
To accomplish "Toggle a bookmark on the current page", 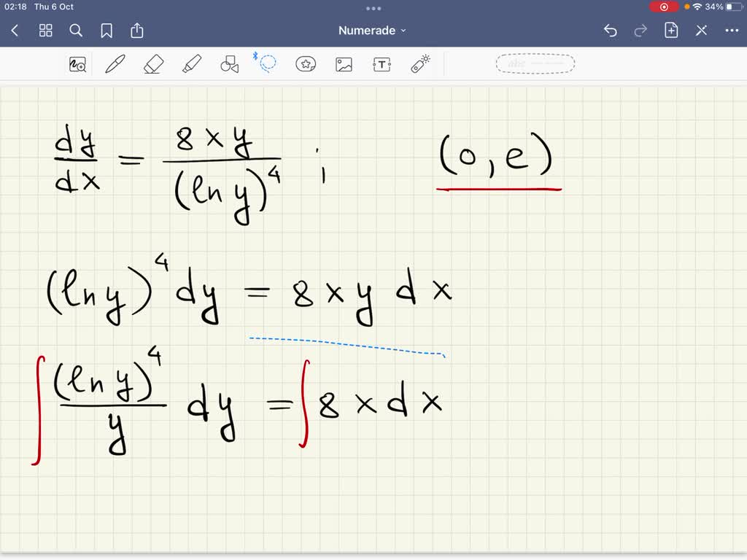I will (107, 31).
